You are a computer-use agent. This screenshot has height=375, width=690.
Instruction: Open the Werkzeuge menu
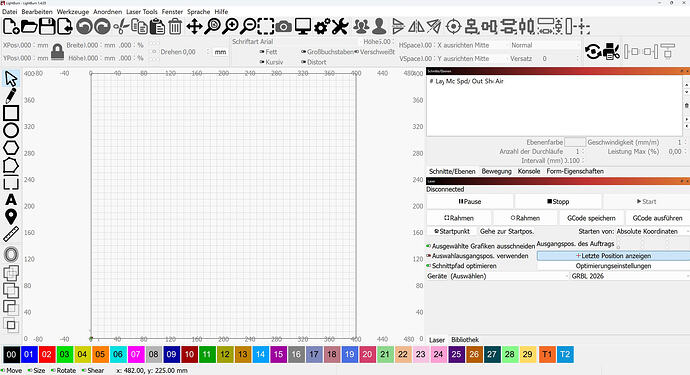click(73, 11)
